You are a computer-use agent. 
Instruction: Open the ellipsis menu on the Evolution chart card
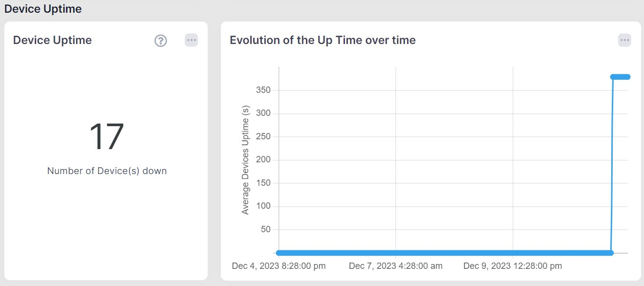(624, 40)
